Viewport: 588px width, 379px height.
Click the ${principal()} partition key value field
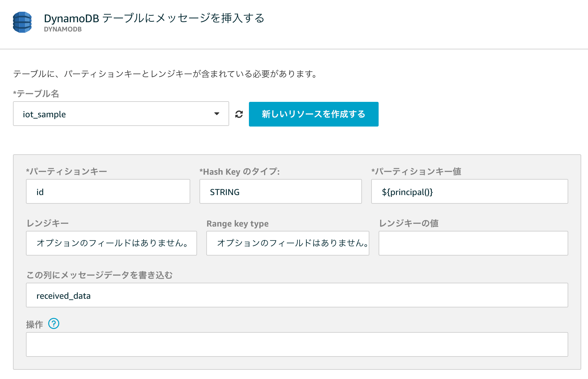(x=469, y=192)
